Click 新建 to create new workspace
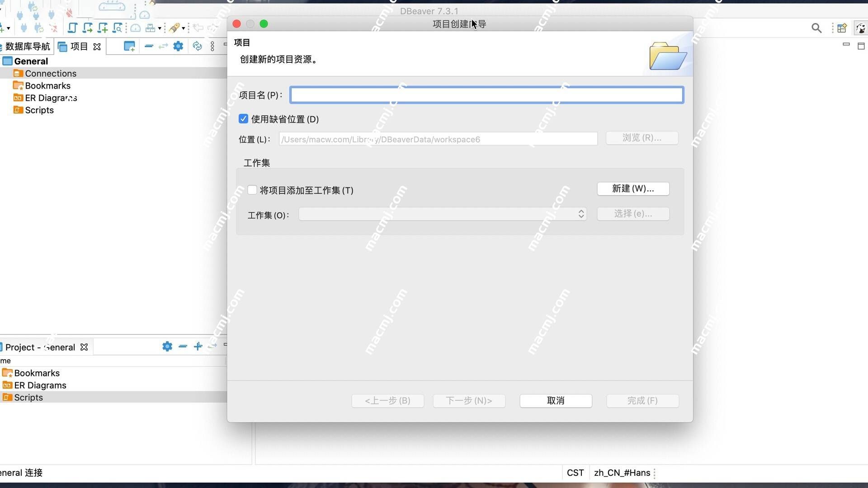868x488 pixels. (x=633, y=188)
